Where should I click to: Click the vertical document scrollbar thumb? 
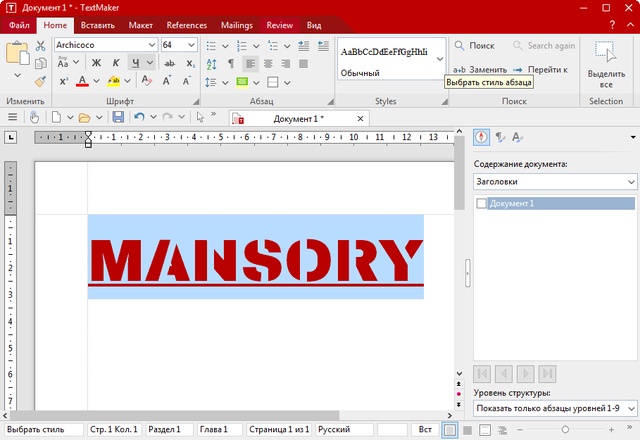point(459,173)
